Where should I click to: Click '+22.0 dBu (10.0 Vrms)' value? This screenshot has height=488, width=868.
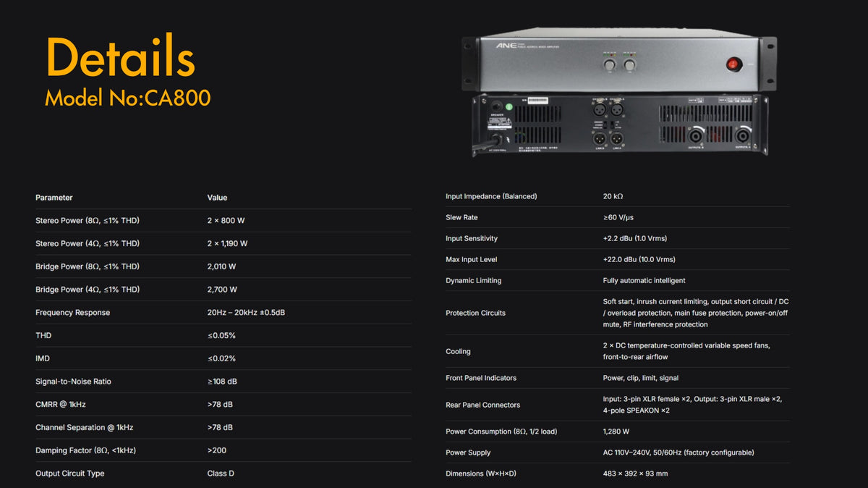[x=639, y=259]
